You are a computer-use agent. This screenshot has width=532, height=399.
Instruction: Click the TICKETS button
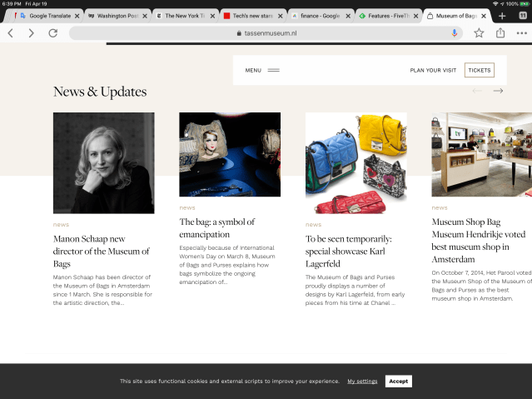(x=479, y=70)
